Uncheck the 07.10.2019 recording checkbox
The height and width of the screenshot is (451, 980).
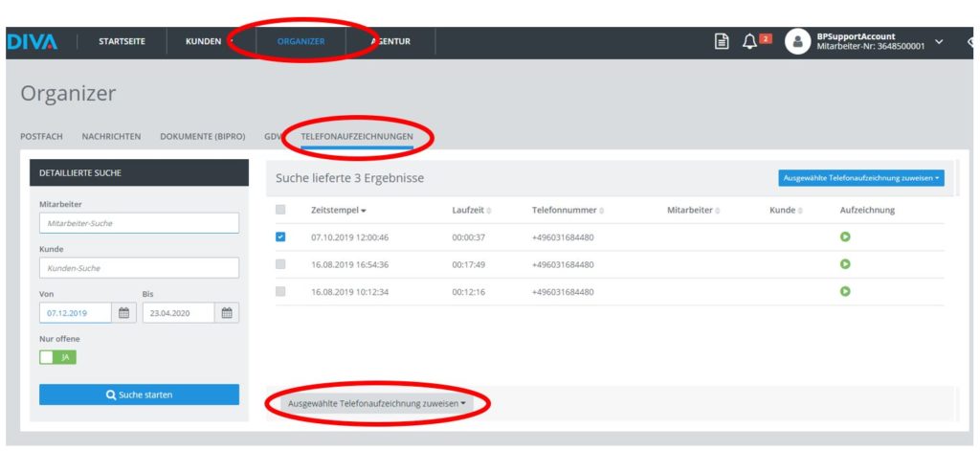pos(280,237)
